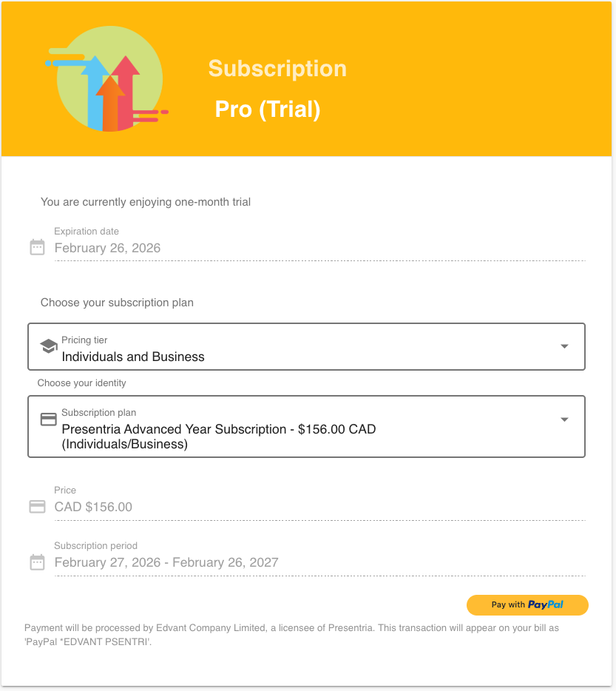Click the Choose your subscription plan label
The width and height of the screenshot is (616, 691).
pyautogui.click(x=117, y=303)
